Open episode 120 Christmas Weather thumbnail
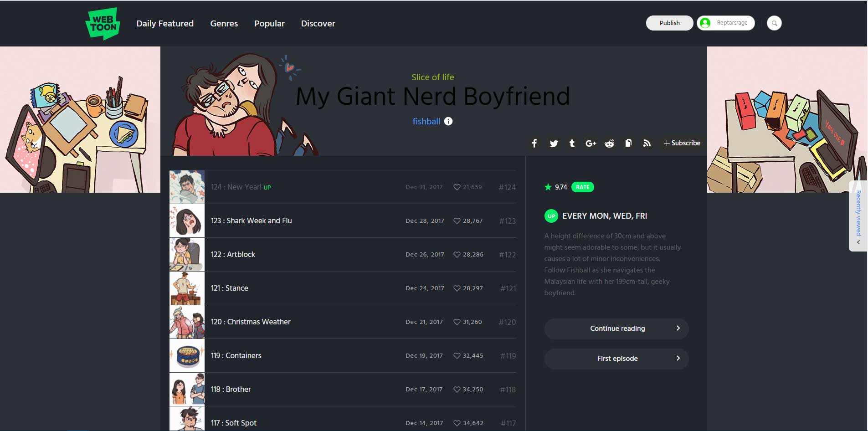 pyautogui.click(x=187, y=322)
